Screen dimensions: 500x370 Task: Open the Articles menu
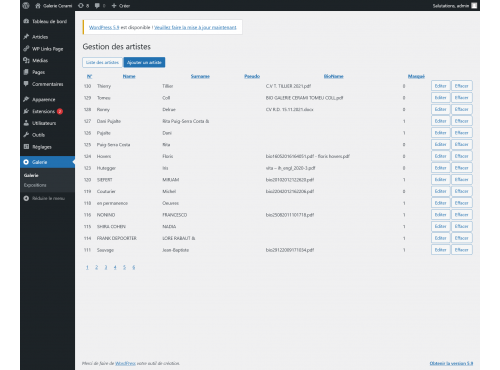(36, 37)
